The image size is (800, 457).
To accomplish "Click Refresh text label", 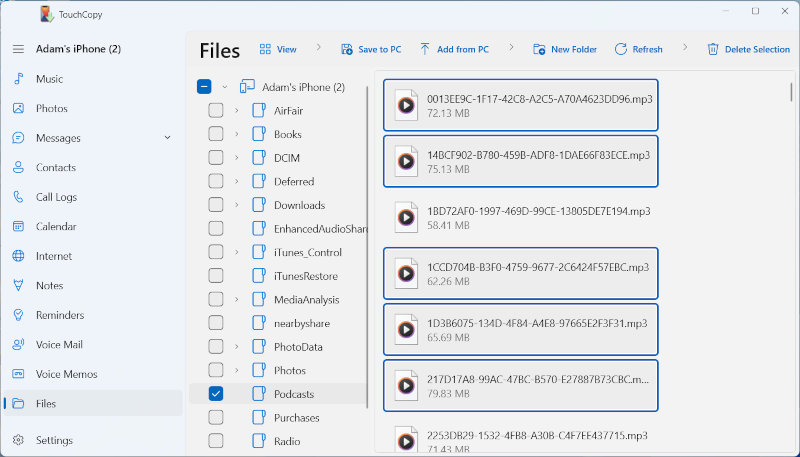I will pyautogui.click(x=647, y=49).
